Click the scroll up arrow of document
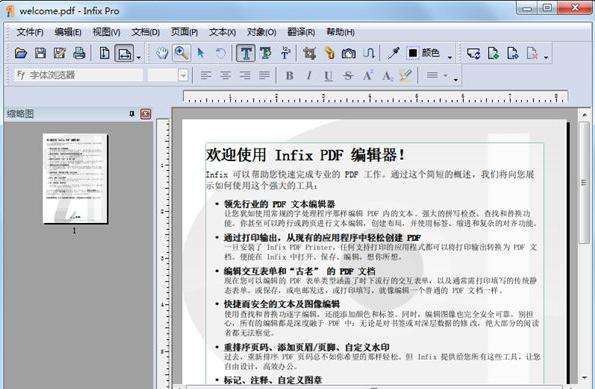The height and width of the screenshot is (389, 595). pyautogui.click(x=584, y=114)
